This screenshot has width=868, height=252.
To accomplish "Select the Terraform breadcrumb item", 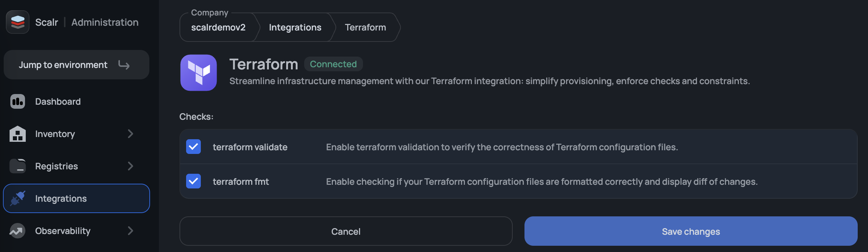I will [x=365, y=28].
